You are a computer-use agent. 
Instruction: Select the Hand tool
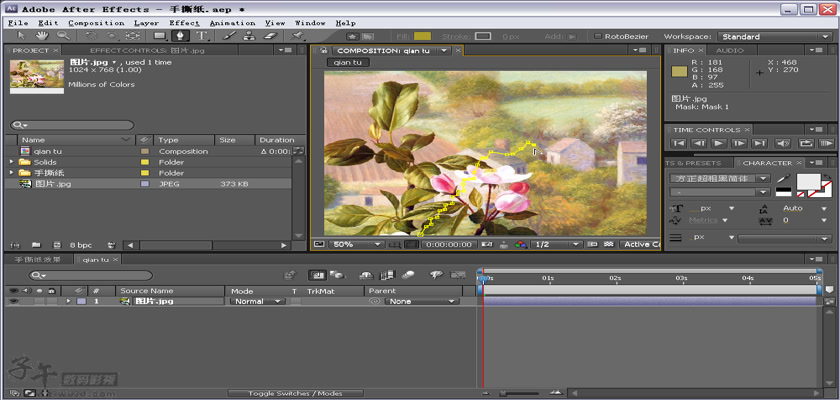point(42,36)
